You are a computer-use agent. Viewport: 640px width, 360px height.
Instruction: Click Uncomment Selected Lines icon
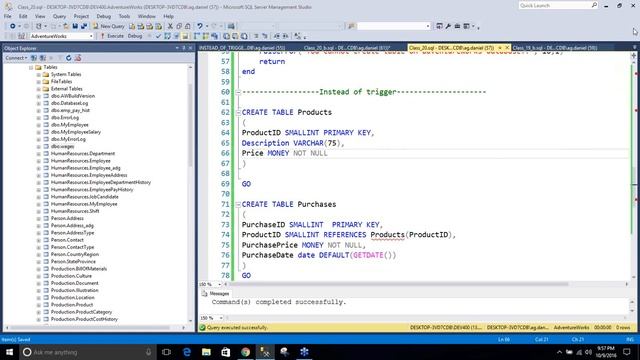(265, 36)
